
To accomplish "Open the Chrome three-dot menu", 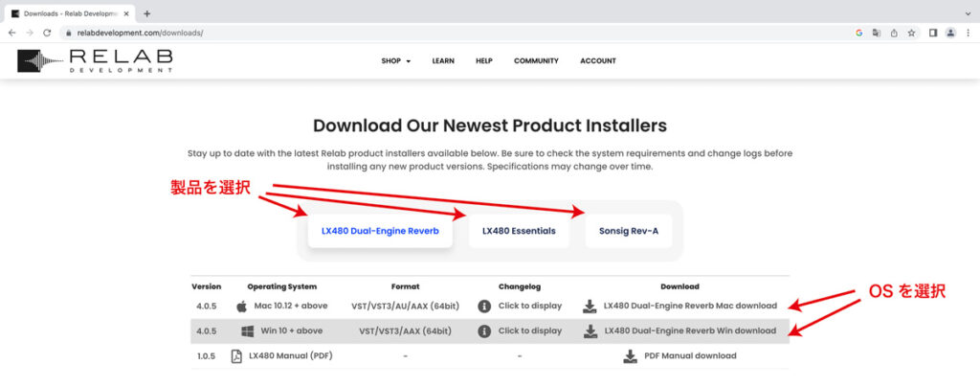I will click(968, 33).
